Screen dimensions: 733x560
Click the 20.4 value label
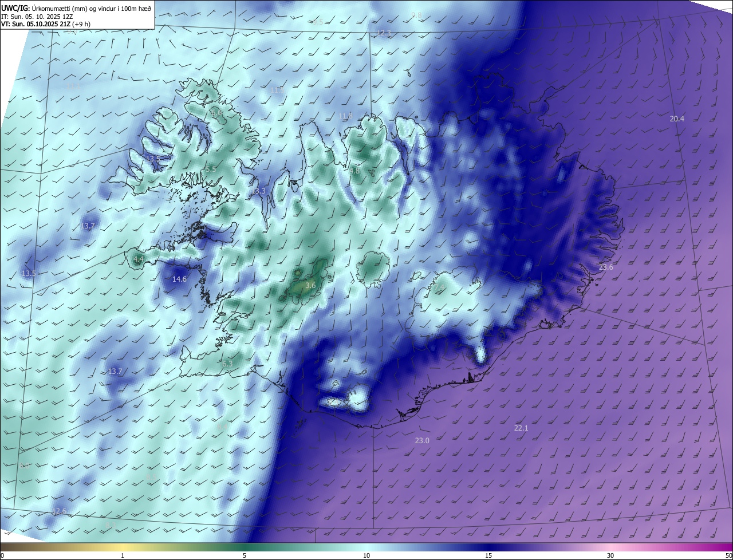pos(677,119)
